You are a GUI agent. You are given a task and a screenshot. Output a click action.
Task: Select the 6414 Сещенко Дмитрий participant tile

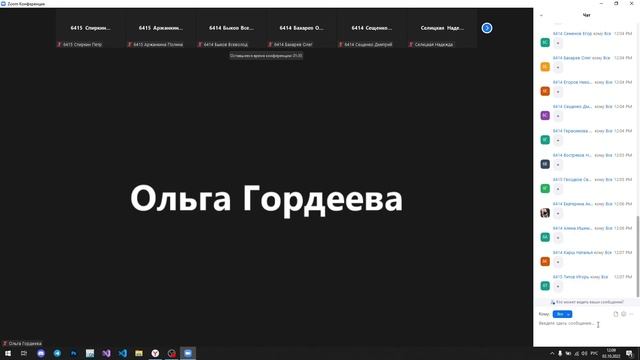(x=371, y=30)
